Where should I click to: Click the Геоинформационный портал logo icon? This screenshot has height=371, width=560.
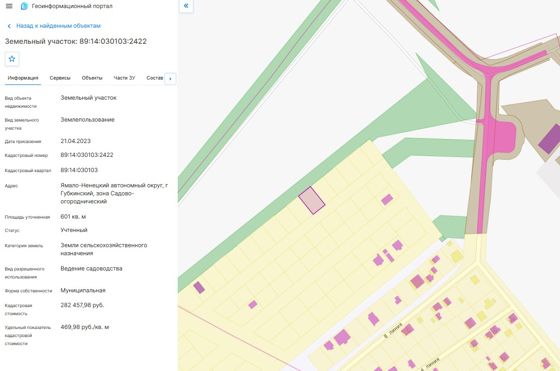24,6
